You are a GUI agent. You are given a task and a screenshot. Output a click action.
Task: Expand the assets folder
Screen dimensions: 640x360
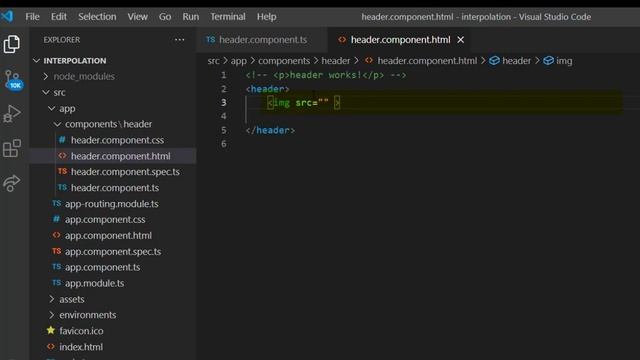click(71, 299)
